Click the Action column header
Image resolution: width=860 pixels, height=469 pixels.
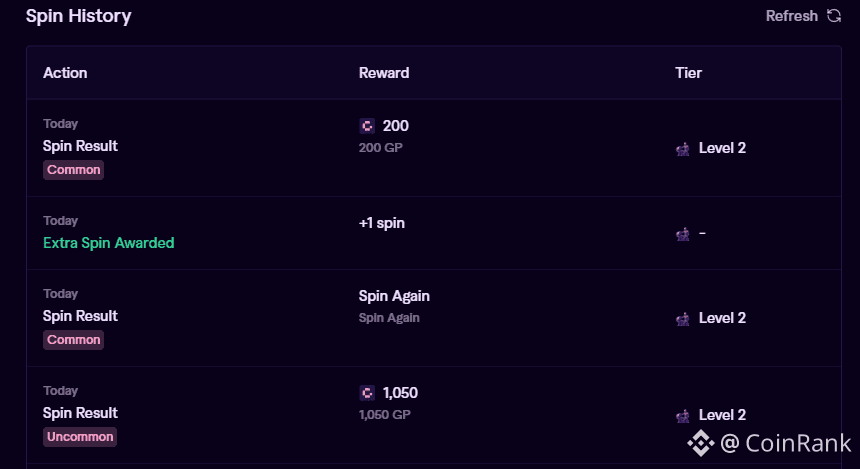tap(65, 73)
